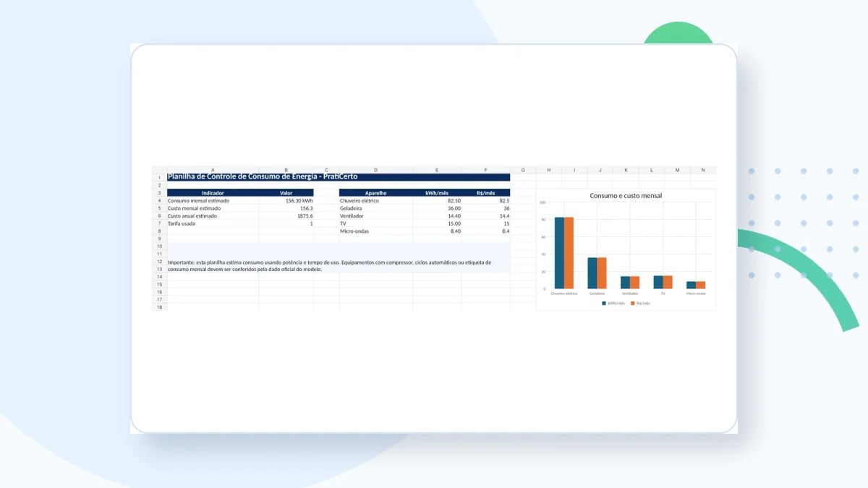Select the 'Micro-ondas' table cell
The width and height of the screenshot is (868, 488).
point(376,231)
